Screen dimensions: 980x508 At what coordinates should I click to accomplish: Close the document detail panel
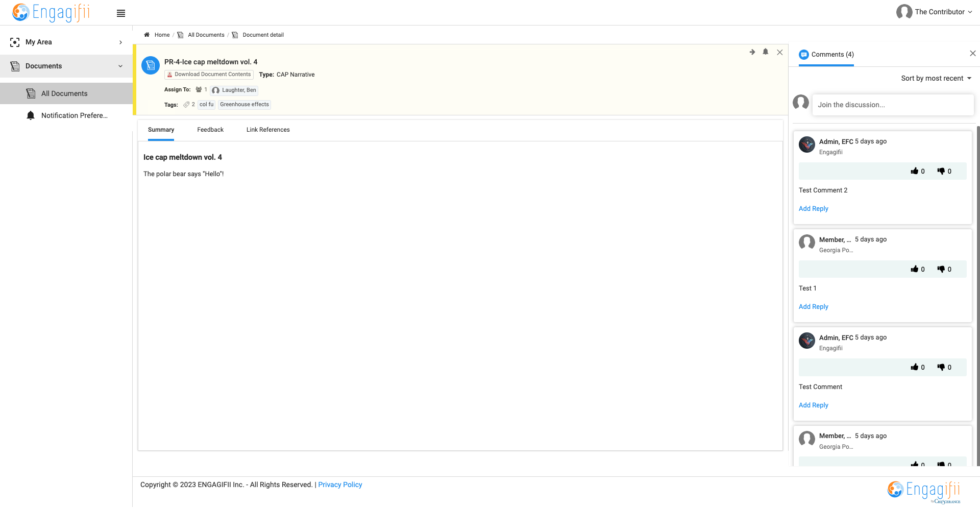coord(780,52)
